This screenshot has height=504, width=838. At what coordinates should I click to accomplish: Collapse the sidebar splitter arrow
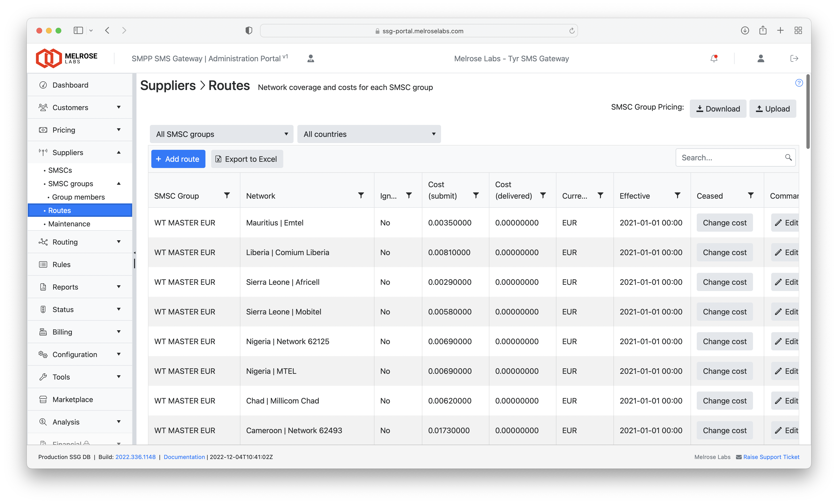tap(135, 253)
